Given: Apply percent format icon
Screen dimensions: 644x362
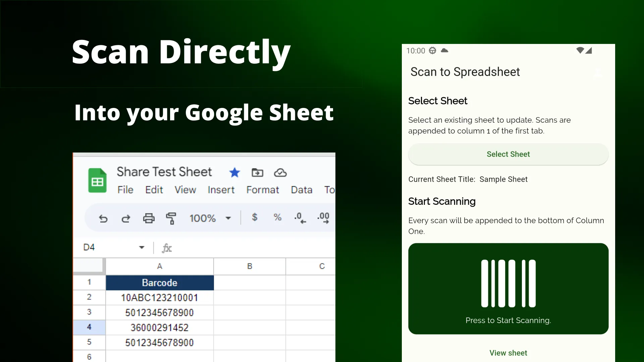Looking at the screenshot, I should coord(277,217).
